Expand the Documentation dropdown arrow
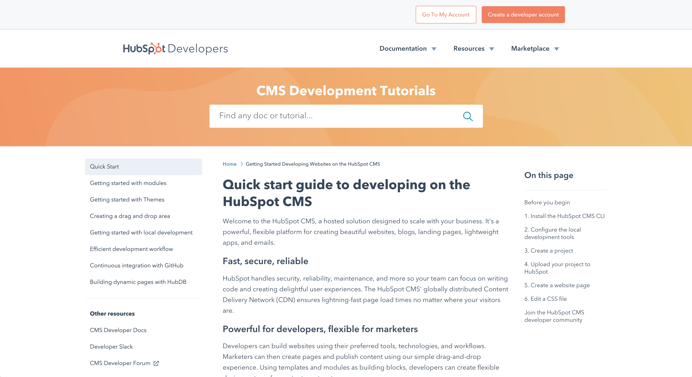Screen dimensions: 692x377 click(434, 49)
